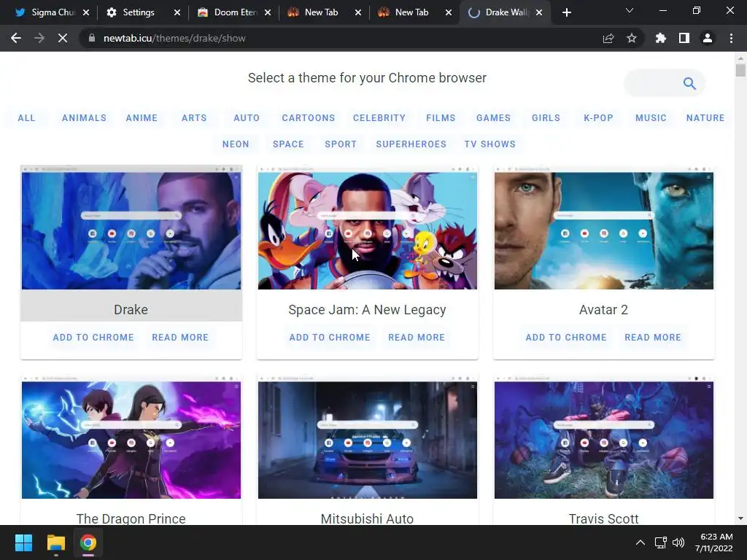Show CELEBRITY themes
The image size is (747, 560).
pos(379,117)
